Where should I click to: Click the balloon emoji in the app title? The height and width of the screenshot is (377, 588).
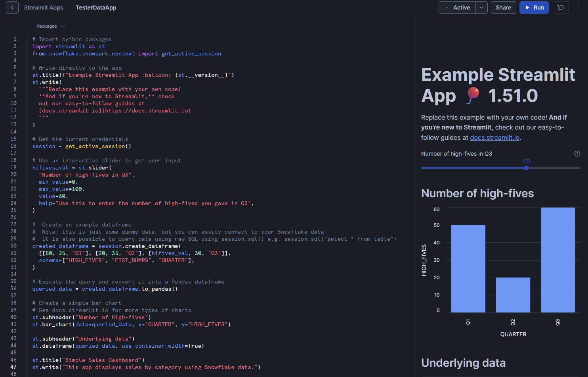[472, 95]
